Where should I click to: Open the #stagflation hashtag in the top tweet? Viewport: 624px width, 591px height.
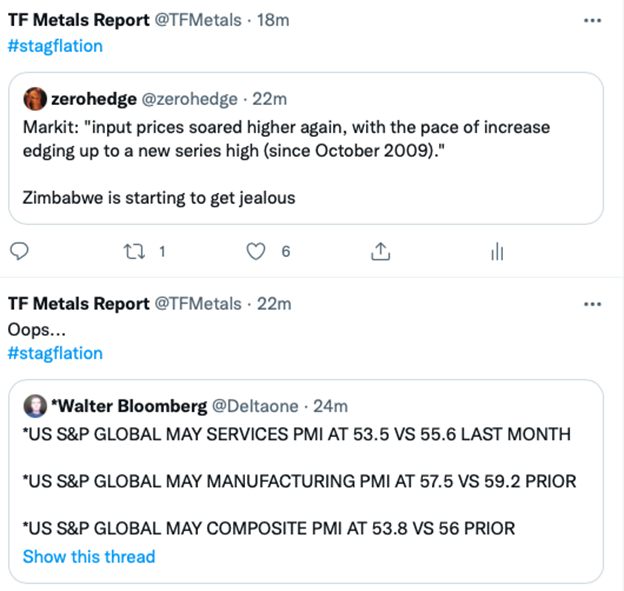point(55,46)
